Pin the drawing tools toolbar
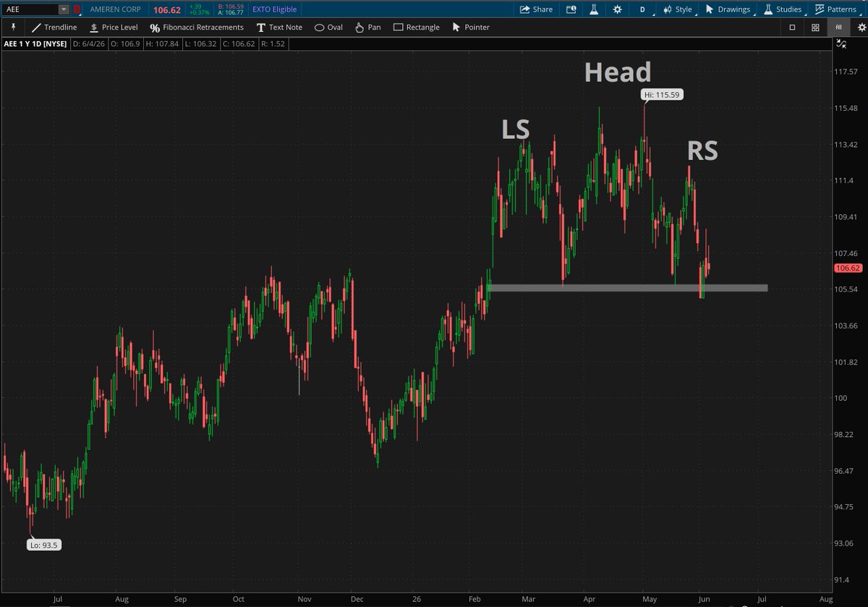 tap(13, 27)
